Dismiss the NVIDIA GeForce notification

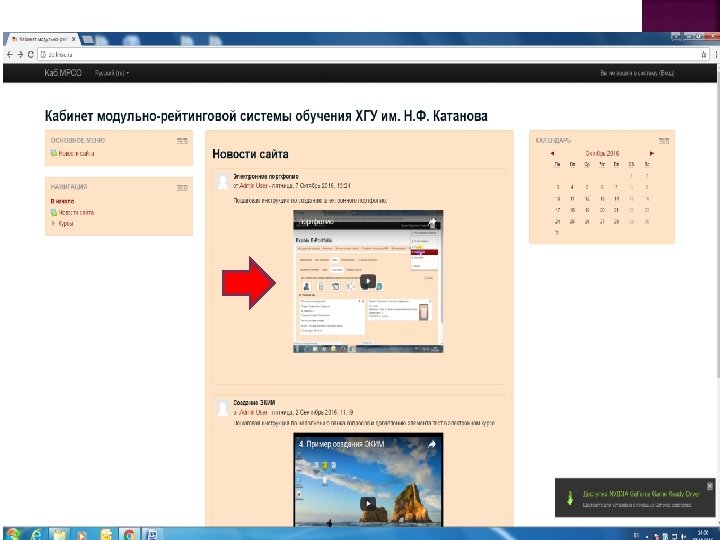709,485
